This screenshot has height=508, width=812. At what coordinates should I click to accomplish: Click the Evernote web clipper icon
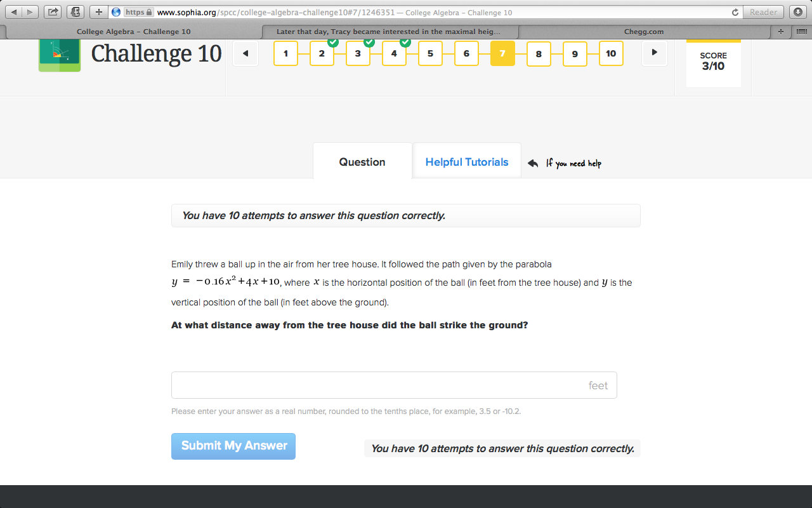click(75, 11)
